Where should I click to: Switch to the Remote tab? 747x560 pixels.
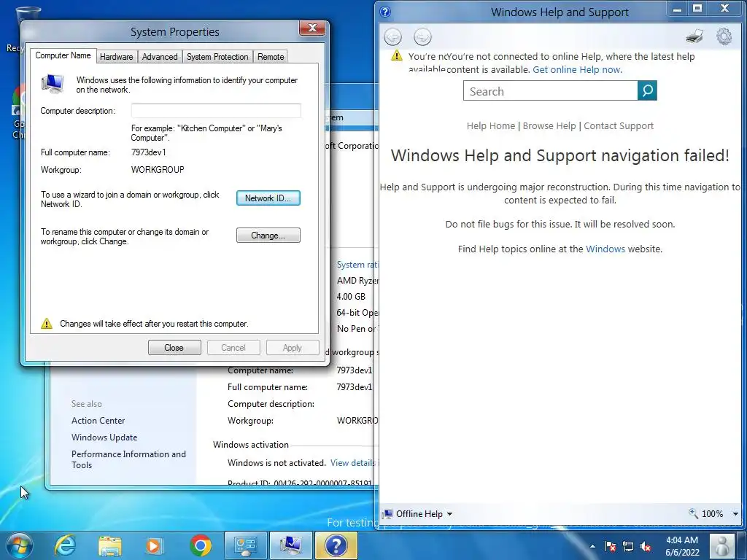pyautogui.click(x=271, y=57)
